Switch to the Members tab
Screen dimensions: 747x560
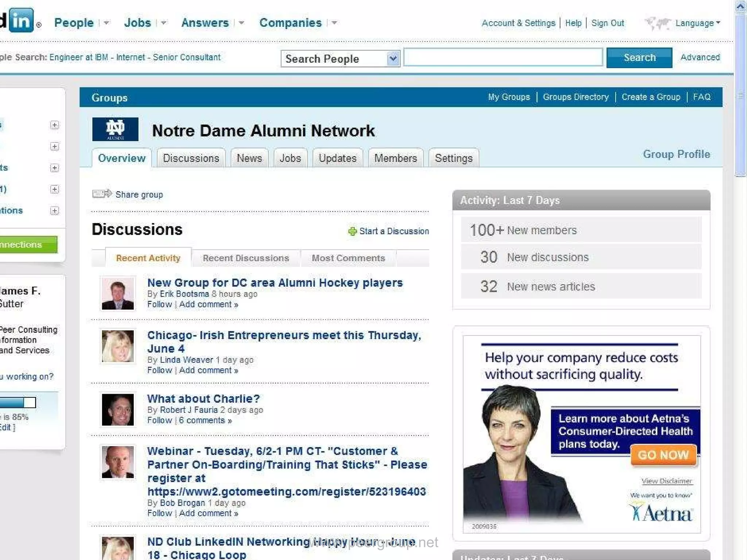coord(395,158)
